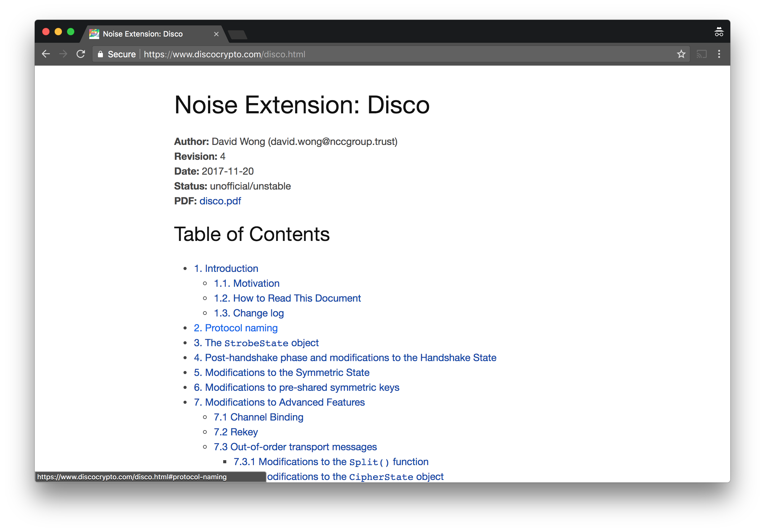The width and height of the screenshot is (765, 532).
Task: Click the Secure padlock icon
Action: [x=100, y=54]
